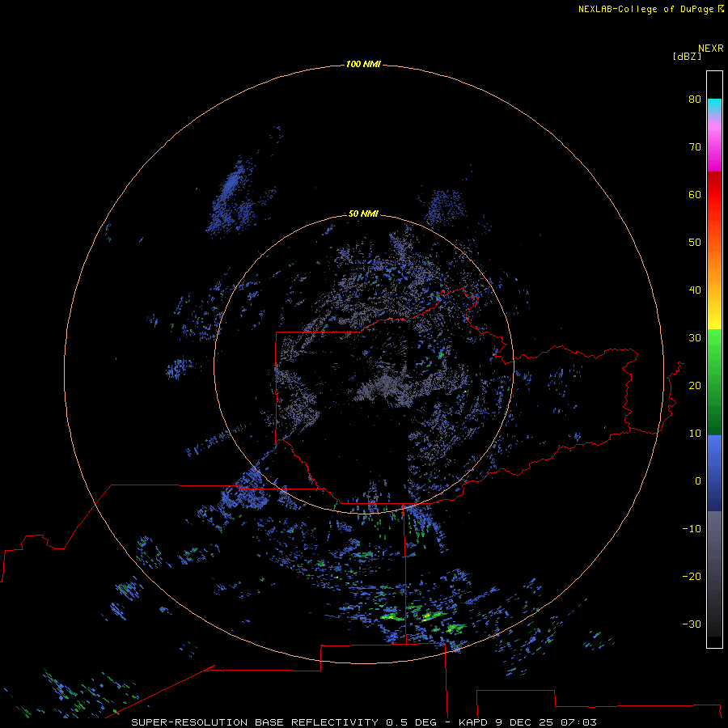Click the 30 value on dBZ scale
Viewport: 728px width, 728px height.
695,337
